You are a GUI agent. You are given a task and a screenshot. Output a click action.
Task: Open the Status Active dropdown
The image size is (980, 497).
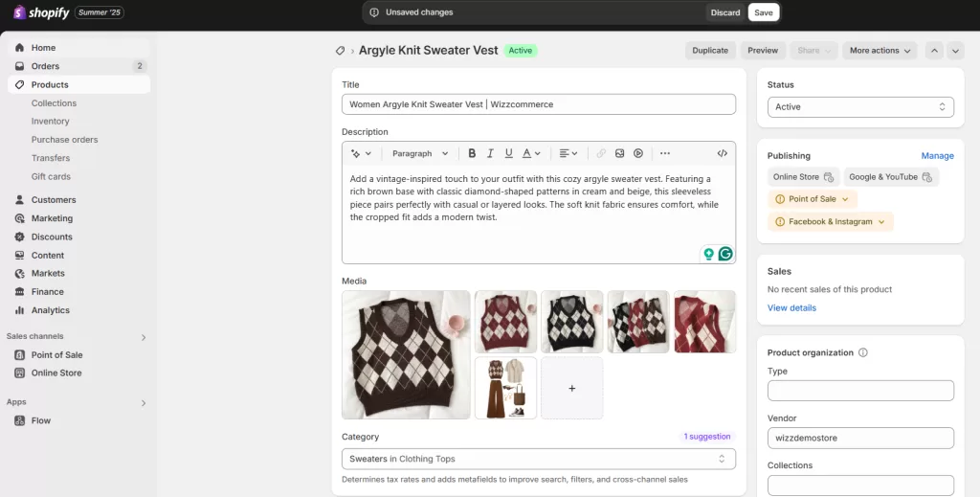860,107
